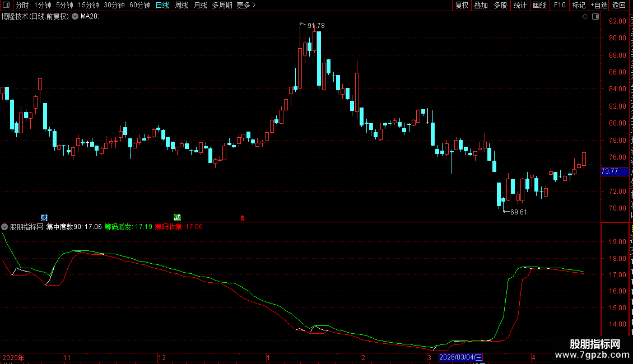Open 多周期 multi-period view
Viewport: 633px width, 364px height.
(x=222, y=5)
